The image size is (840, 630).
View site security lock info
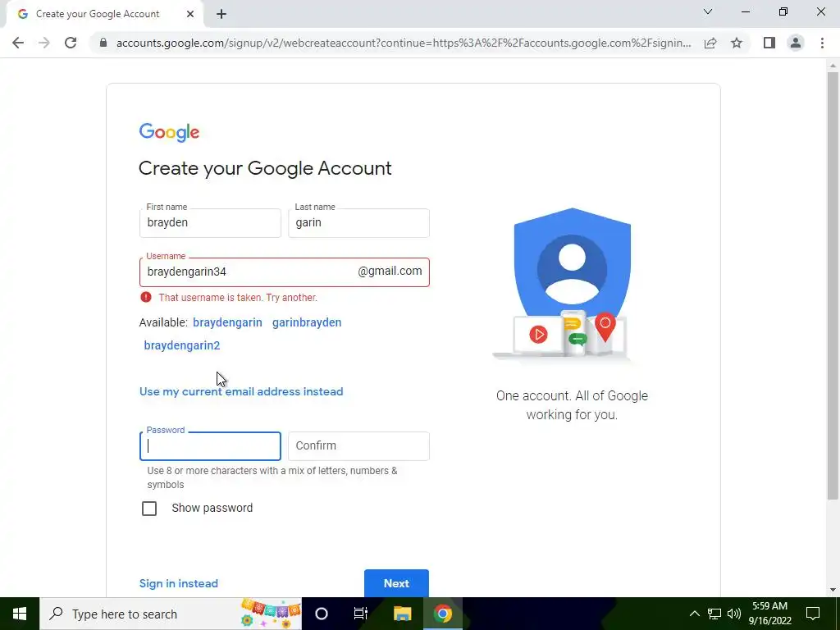click(x=103, y=43)
